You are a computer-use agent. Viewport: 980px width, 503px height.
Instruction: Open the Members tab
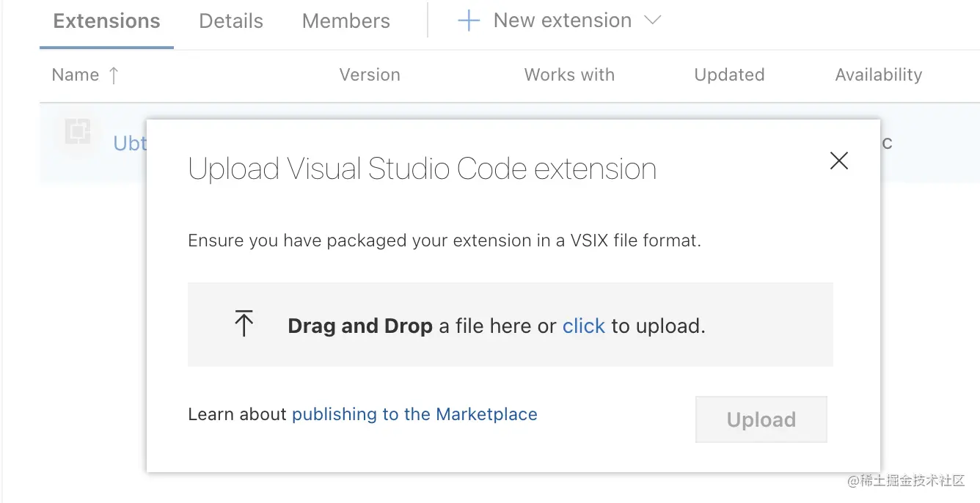point(346,21)
